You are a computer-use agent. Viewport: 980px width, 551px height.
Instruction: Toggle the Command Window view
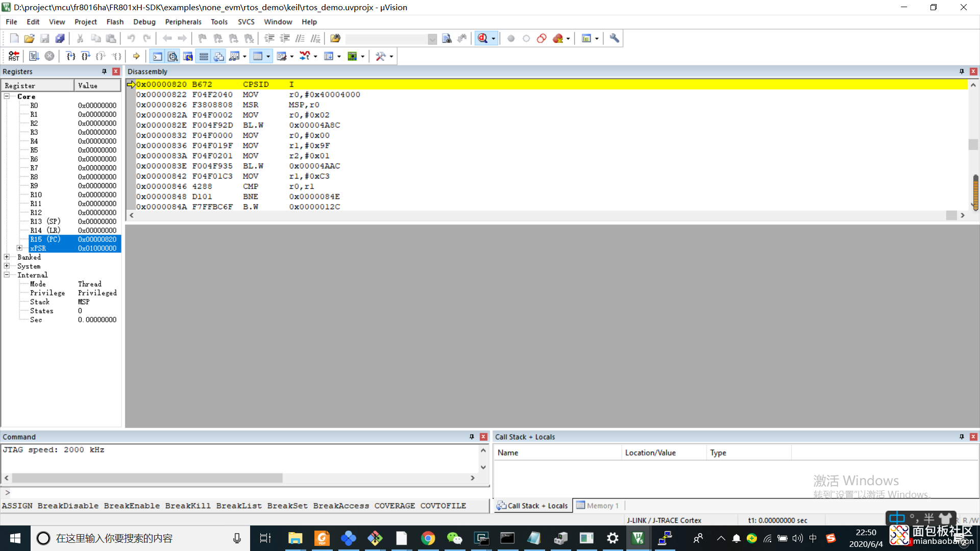(x=158, y=56)
